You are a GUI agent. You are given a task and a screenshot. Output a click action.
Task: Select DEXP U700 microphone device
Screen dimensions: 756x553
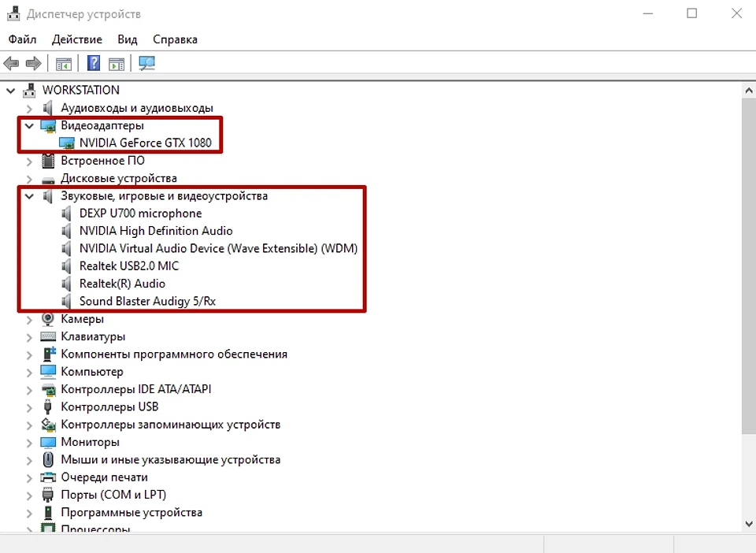[140, 213]
